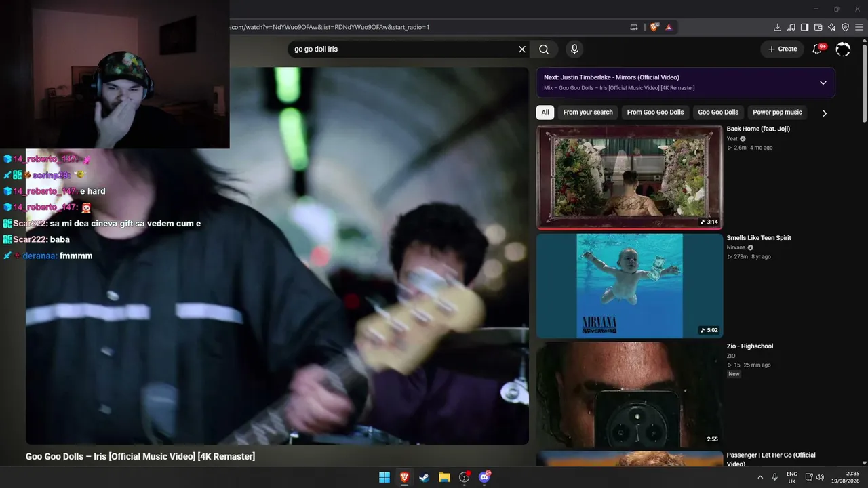Show hidden system tray icons
Image resolution: width=868 pixels, height=488 pixels.
pos(760,477)
